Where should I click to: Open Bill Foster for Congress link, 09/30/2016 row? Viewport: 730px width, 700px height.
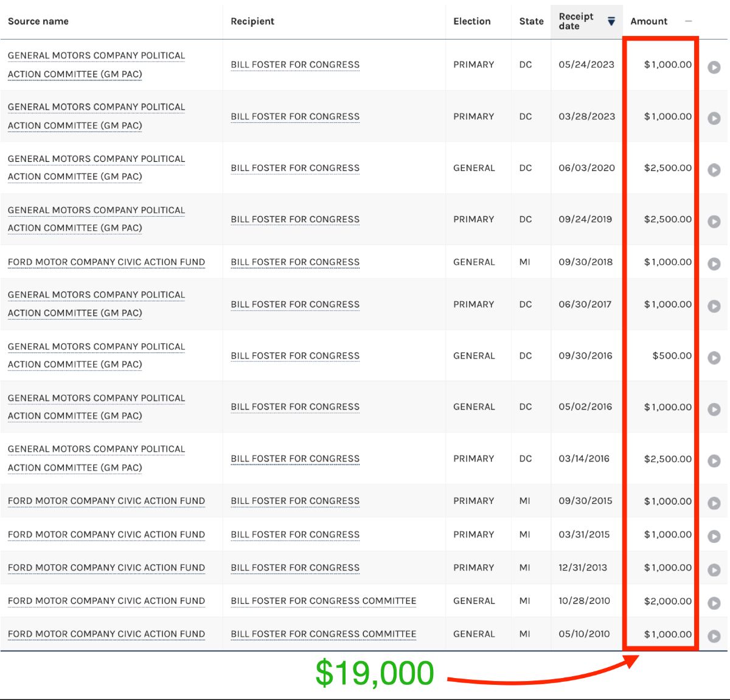click(295, 355)
